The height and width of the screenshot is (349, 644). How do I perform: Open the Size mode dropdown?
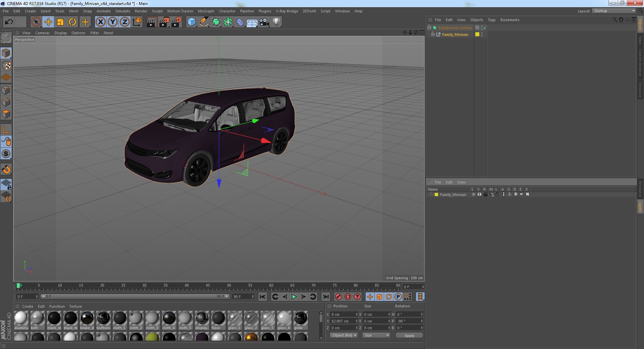(377, 335)
